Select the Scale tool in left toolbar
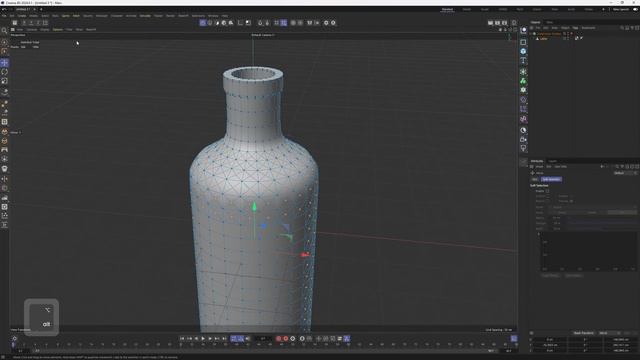The height and width of the screenshot is (360, 640). [4, 81]
